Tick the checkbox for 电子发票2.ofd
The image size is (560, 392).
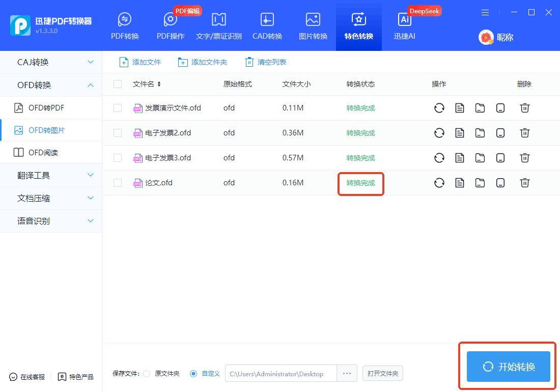(x=118, y=133)
